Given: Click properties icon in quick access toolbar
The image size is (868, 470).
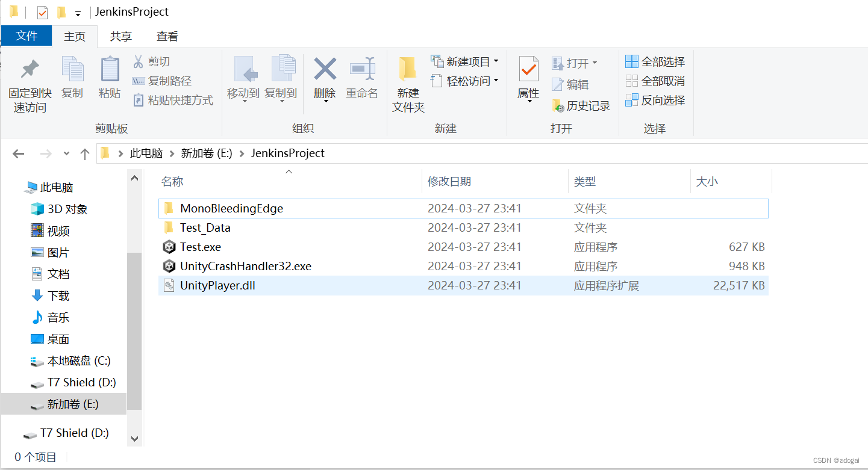Looking at the screenshot, I should tap(42, 12).
